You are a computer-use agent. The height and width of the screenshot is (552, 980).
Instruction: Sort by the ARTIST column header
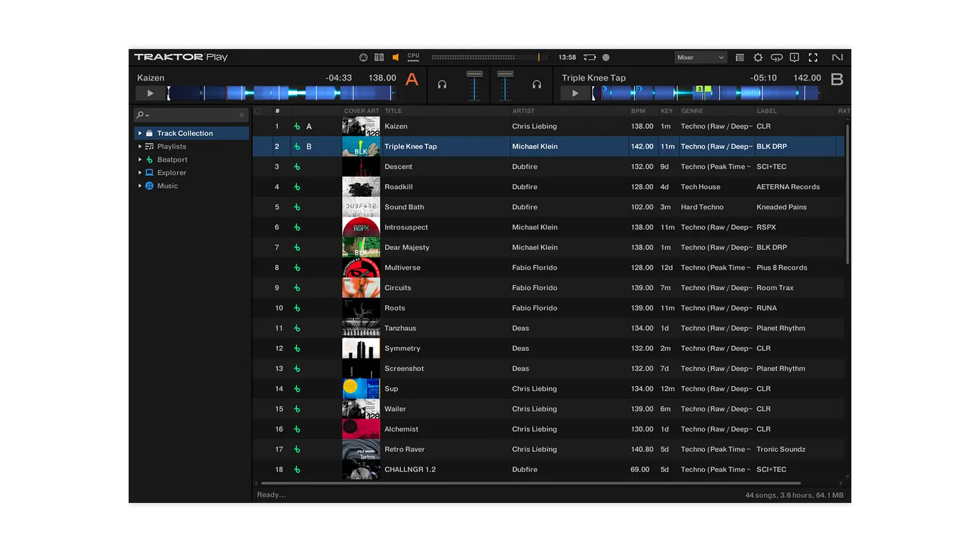point(523,111)
